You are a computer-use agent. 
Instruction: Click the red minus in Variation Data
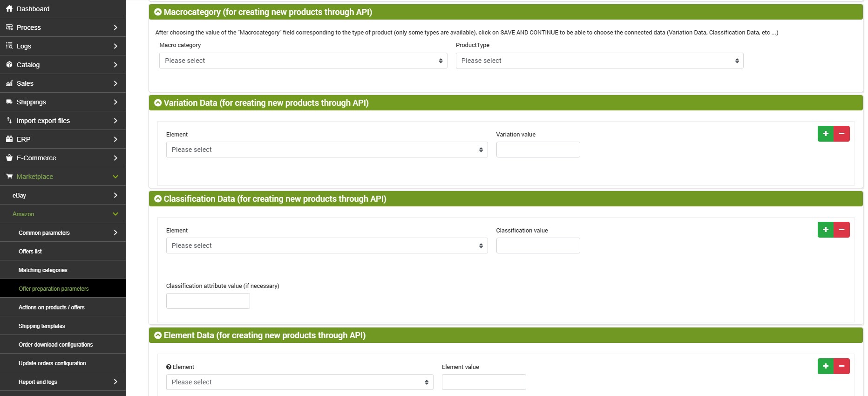point(841,134)
